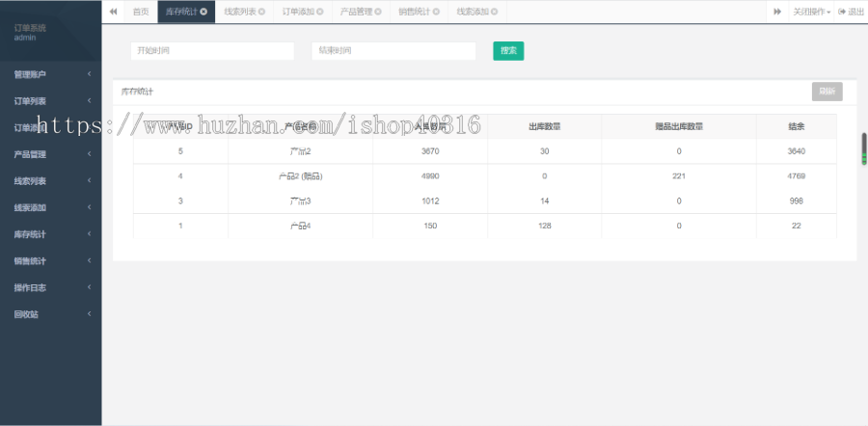Click the page vertical scrollbar thumb
The width and height of the screenshot is (868, 426).
(863, 148)
